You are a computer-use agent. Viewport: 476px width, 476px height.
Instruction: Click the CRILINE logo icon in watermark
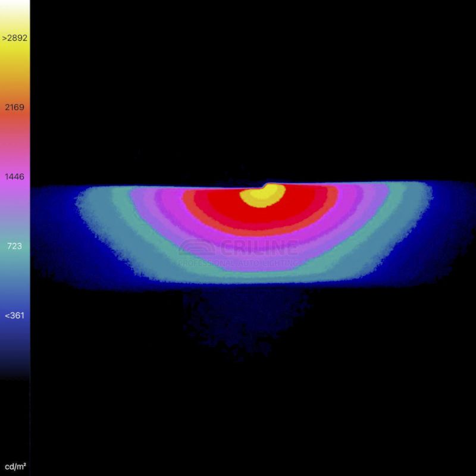point(196,248)
